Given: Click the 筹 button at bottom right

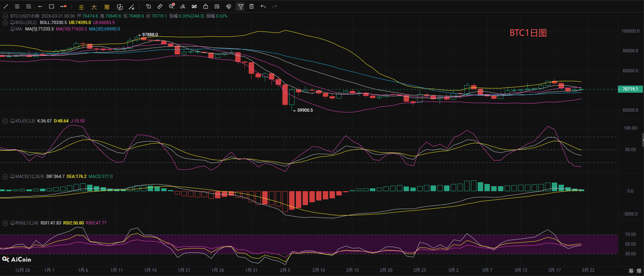Looking at the screenshot, I should [631, 271].
